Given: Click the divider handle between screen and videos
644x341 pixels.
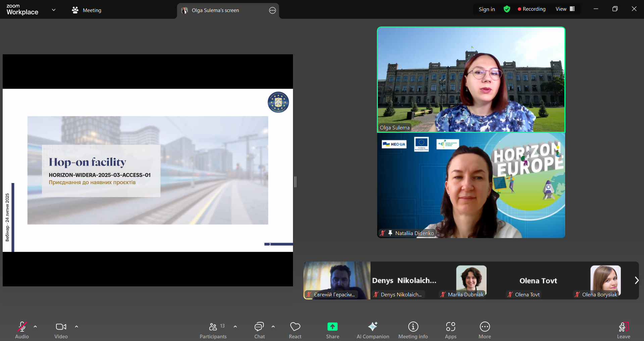Looking at the screenshot, I should pos(295,182).
